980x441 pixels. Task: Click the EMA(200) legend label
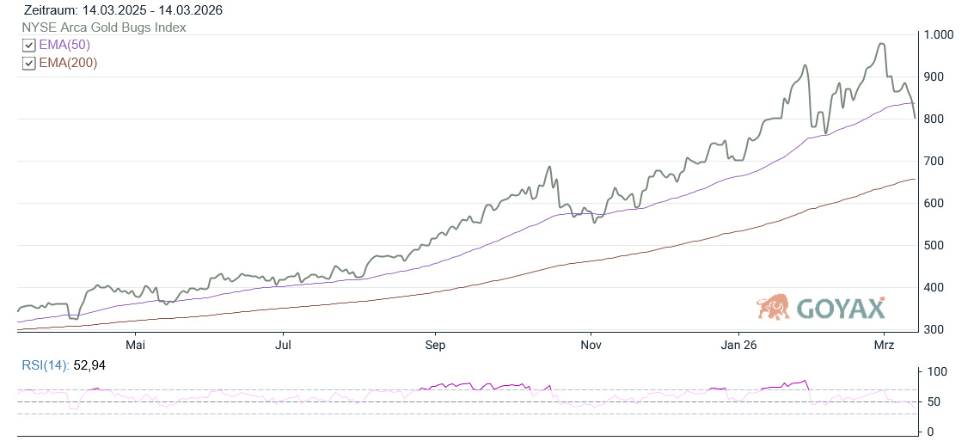pos(68,62)
